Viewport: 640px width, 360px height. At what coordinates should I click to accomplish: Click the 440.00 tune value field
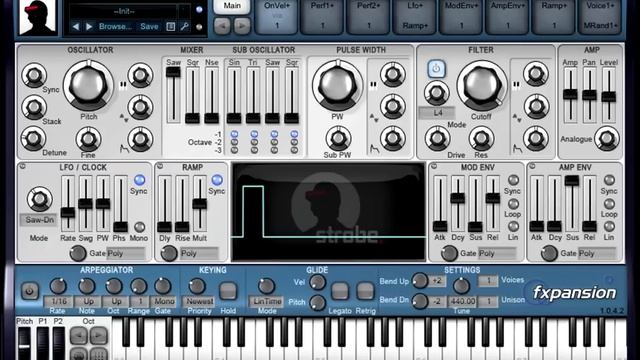tap(462, 301)
